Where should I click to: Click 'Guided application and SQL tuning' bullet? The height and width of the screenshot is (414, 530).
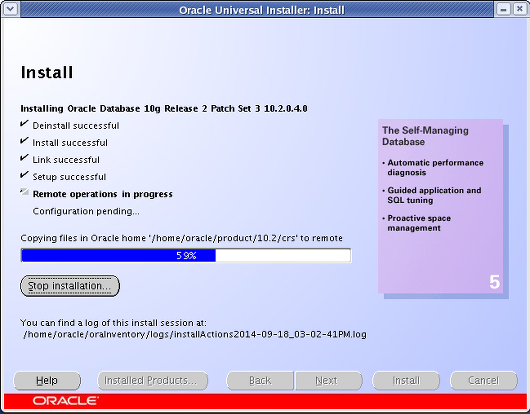(x=432, y=195)
